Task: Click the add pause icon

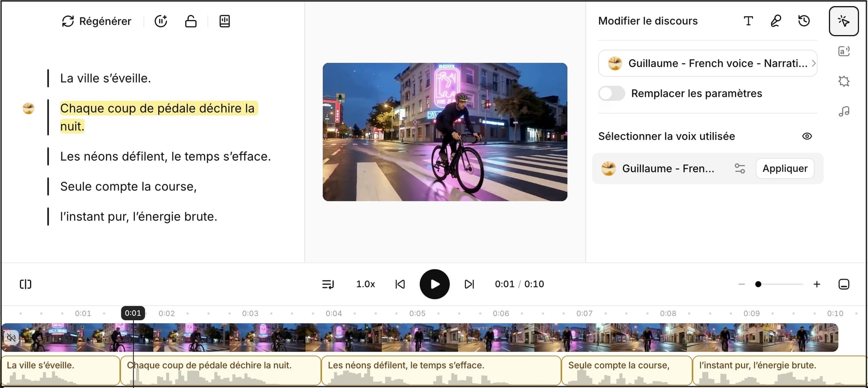Action: click(x=161, y=21)
